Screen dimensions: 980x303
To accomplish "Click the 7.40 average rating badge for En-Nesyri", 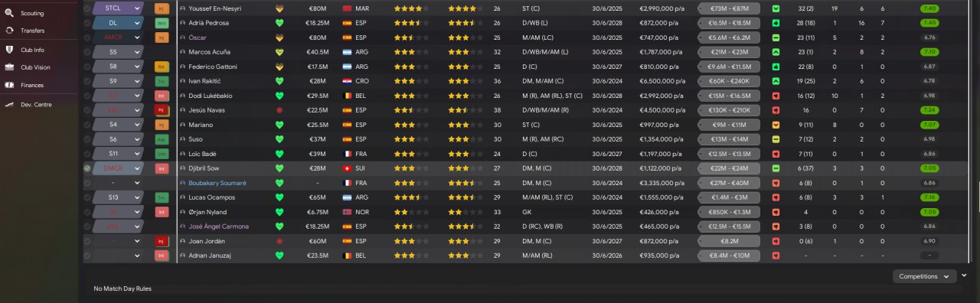I will click(x=930, y=8).
